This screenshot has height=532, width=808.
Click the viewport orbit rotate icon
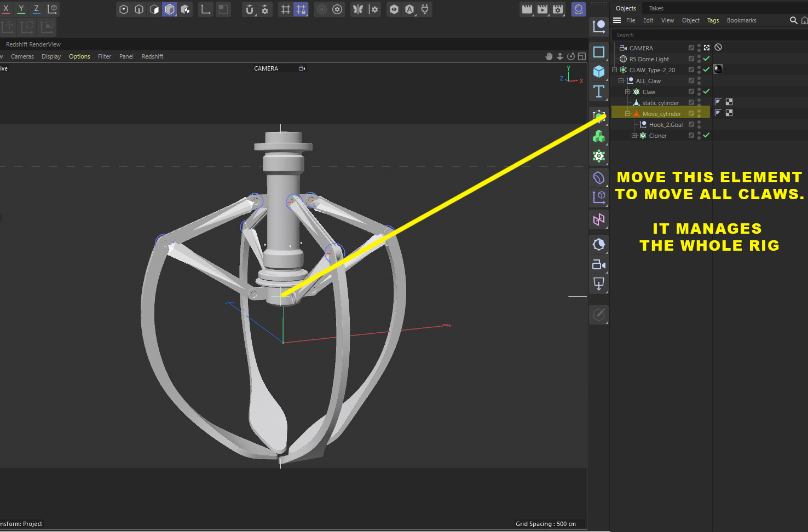click(x=571, y=56)
